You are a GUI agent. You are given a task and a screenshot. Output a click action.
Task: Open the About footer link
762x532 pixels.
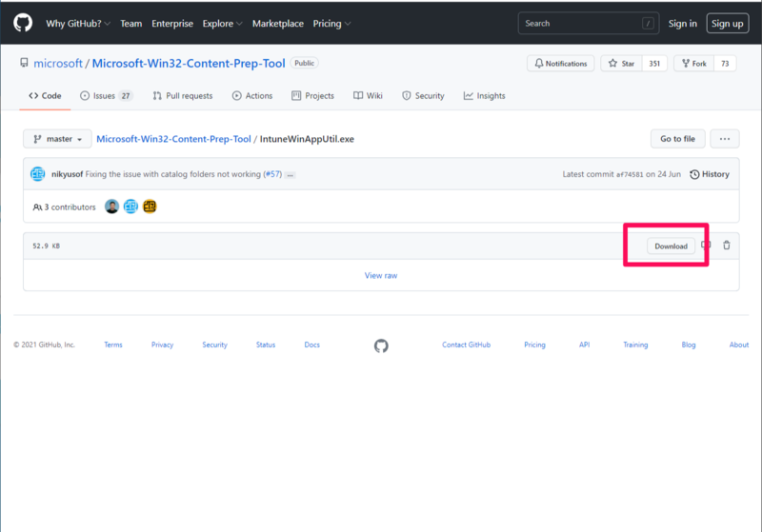point(739,345)
